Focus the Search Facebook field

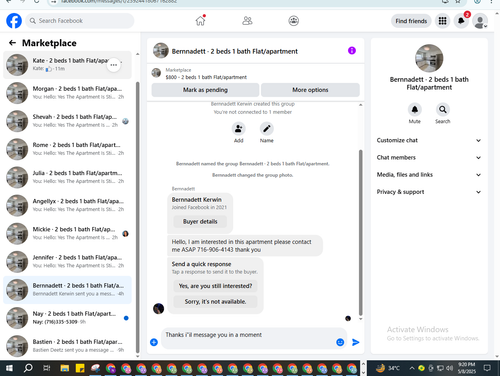[80, 21]
